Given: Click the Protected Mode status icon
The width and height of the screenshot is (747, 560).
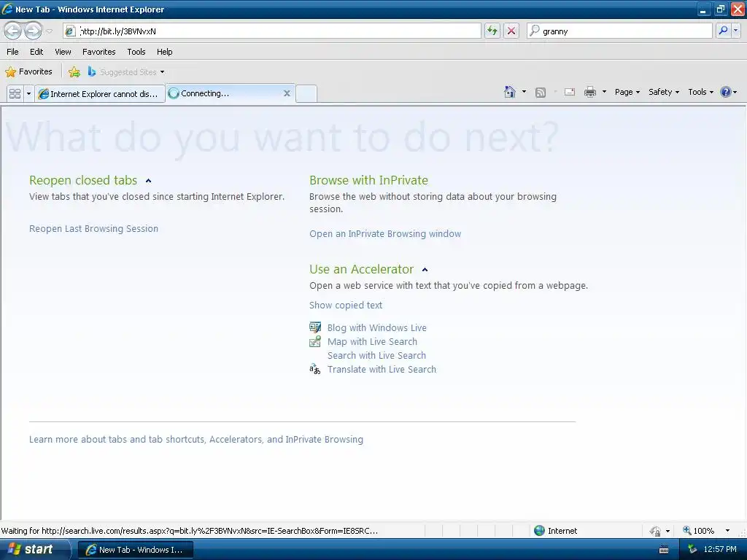Looking at the screenshot, I should (656, 531).
